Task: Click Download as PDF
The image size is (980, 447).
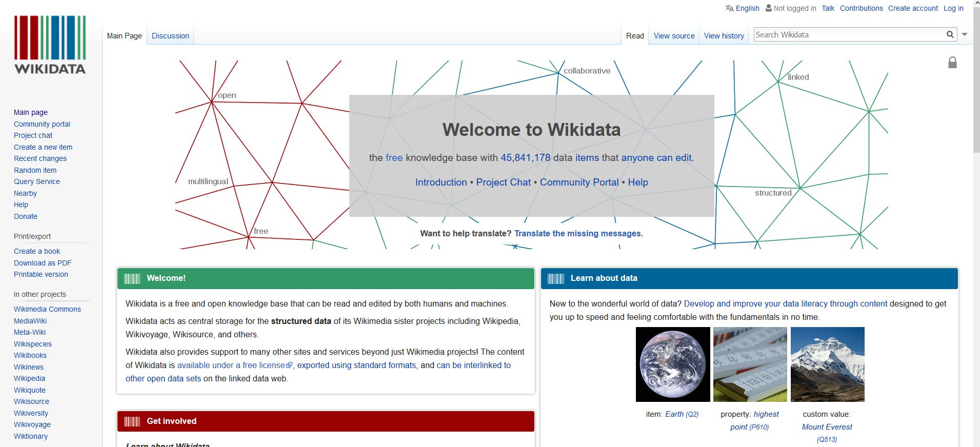Action: (43, 263)
